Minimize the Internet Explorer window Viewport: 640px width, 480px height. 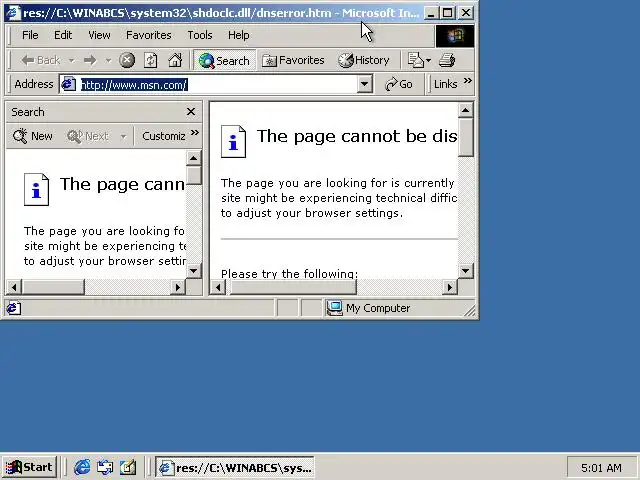coord(430,13)
